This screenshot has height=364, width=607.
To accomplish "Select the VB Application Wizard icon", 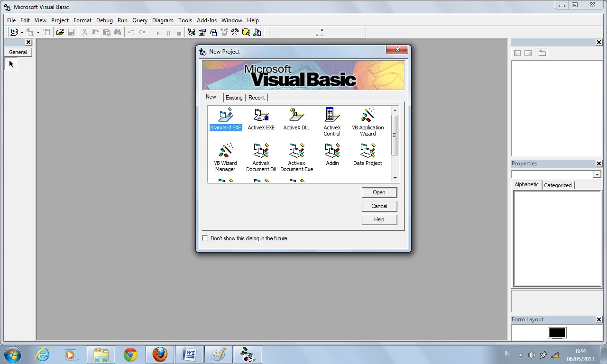I will [368, 122].
